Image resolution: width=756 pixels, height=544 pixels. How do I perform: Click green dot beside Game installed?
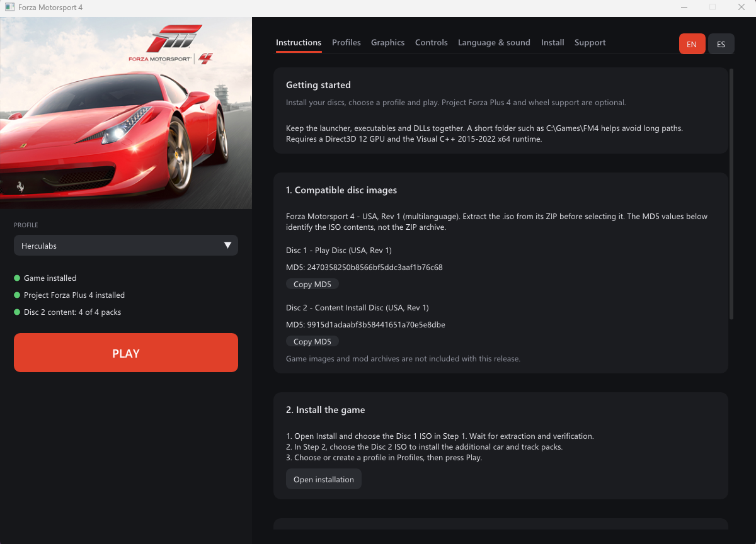point(17,278)
